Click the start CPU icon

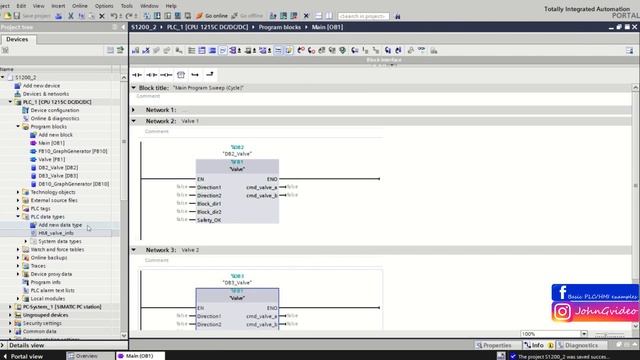[283, 16]
